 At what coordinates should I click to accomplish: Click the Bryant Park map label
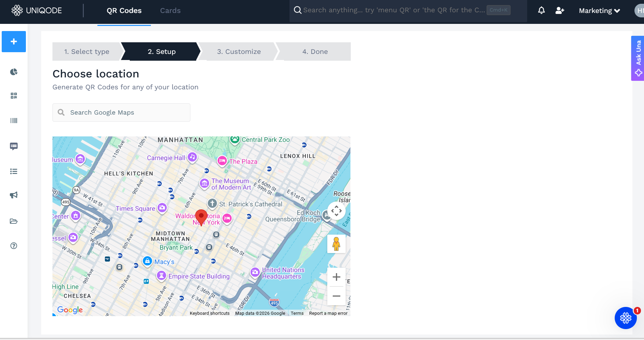click(x=176, y=248)
